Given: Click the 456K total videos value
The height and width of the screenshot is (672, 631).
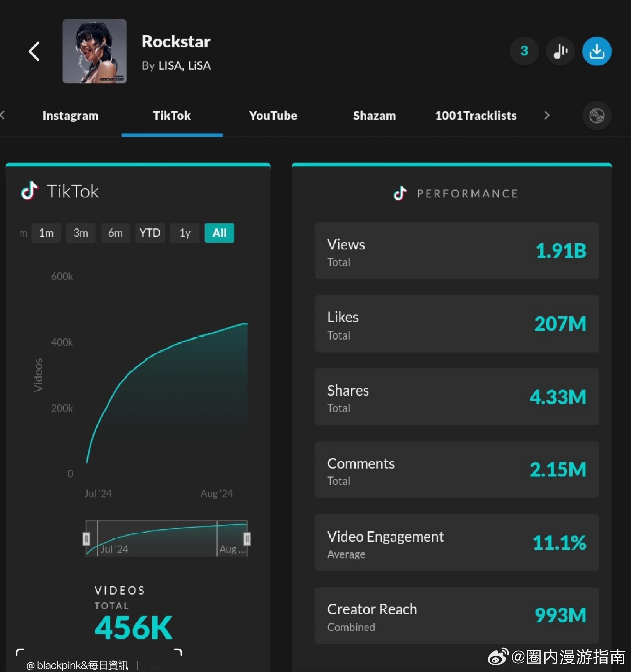Looking at the screenshot, I should [134, 628].
